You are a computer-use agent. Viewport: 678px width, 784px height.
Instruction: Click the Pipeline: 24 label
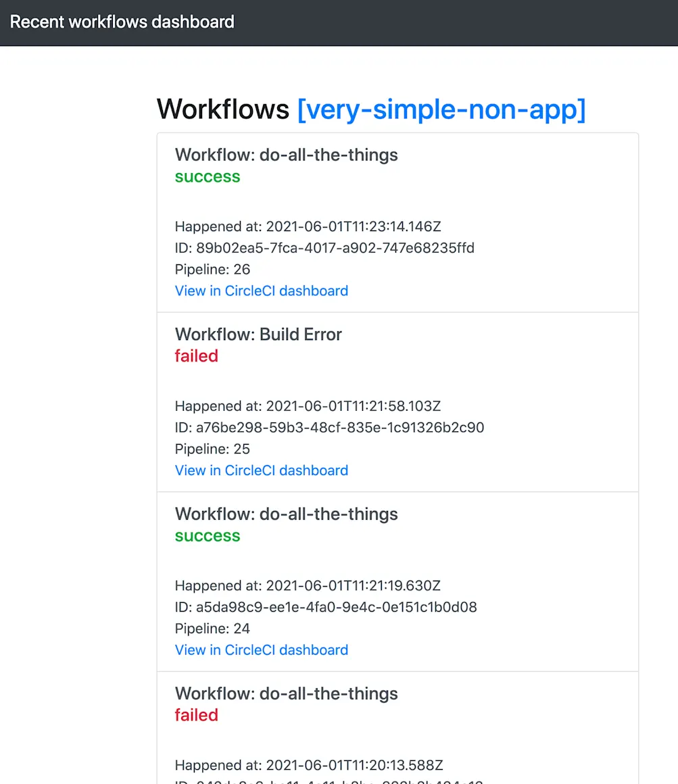click(x=212, y=629)
